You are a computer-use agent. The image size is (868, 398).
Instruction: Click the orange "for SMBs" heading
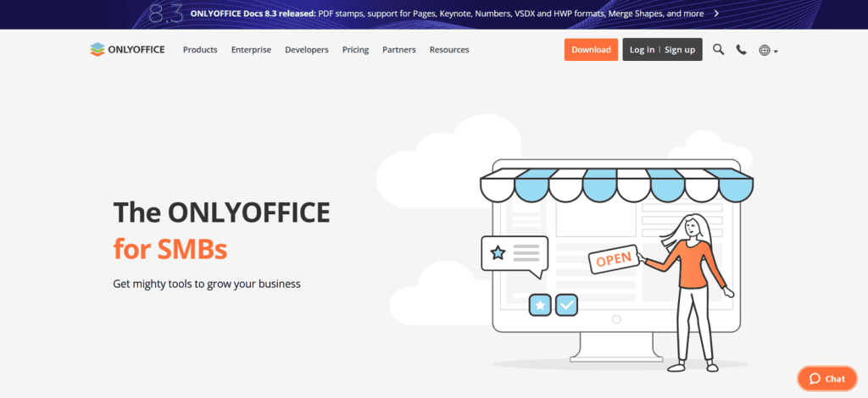[x=170, y=249]
